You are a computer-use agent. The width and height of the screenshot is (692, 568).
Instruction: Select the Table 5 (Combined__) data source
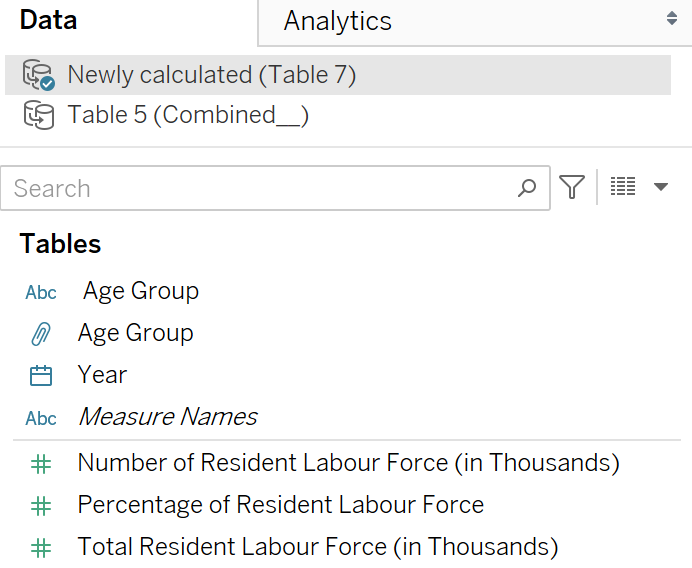(x=188, y=116)
